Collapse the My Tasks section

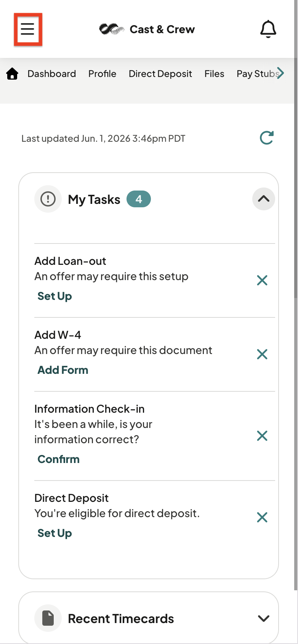(x=264, y=199)
